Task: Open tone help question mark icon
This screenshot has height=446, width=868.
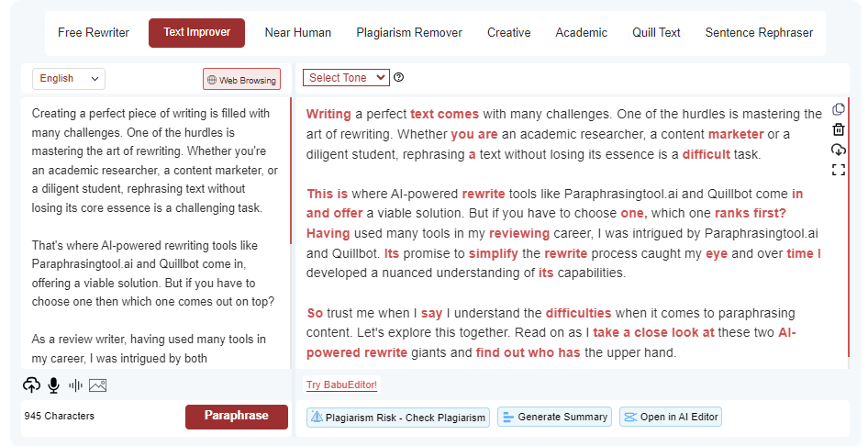Action: [x=398, y=77]
